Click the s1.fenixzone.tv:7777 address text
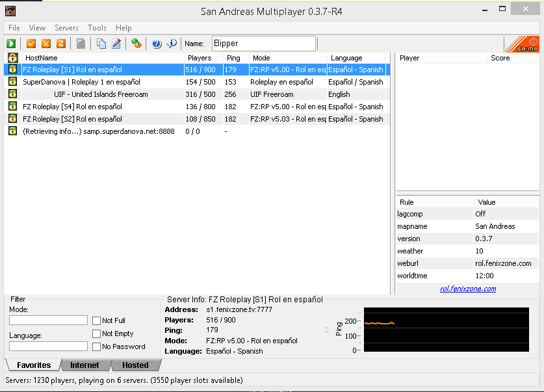Screen dimensions: 544x392 239,309
